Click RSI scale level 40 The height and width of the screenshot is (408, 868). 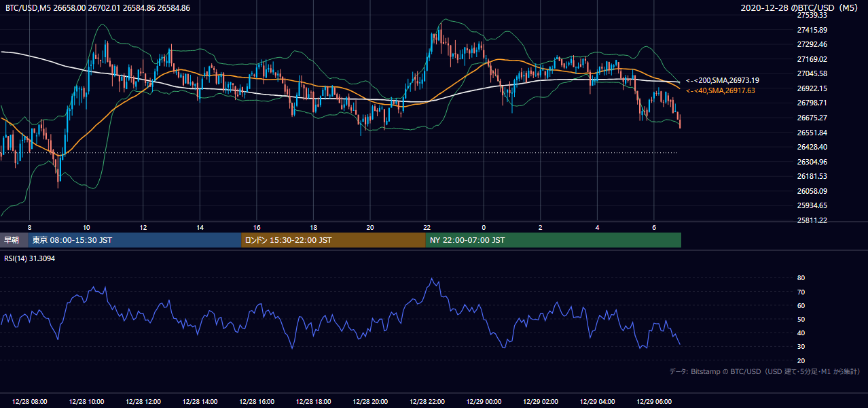click(801, 333)
